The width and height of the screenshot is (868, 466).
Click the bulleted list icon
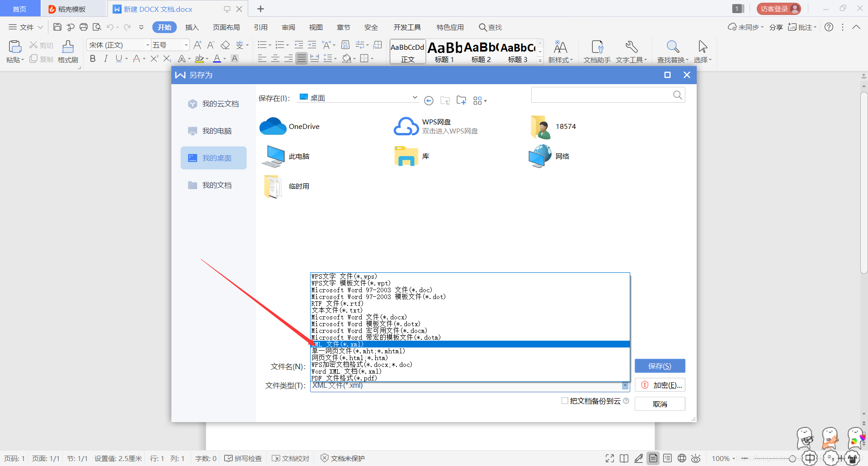[x=262, y=45]
